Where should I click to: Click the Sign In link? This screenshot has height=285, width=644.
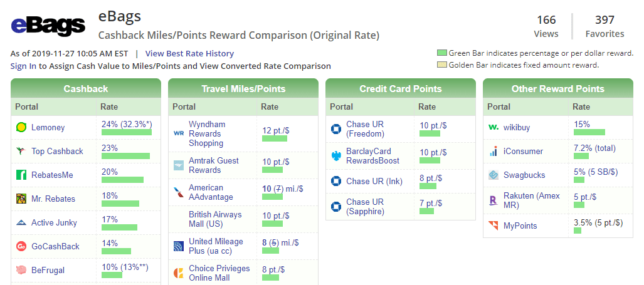click(23, 66)
